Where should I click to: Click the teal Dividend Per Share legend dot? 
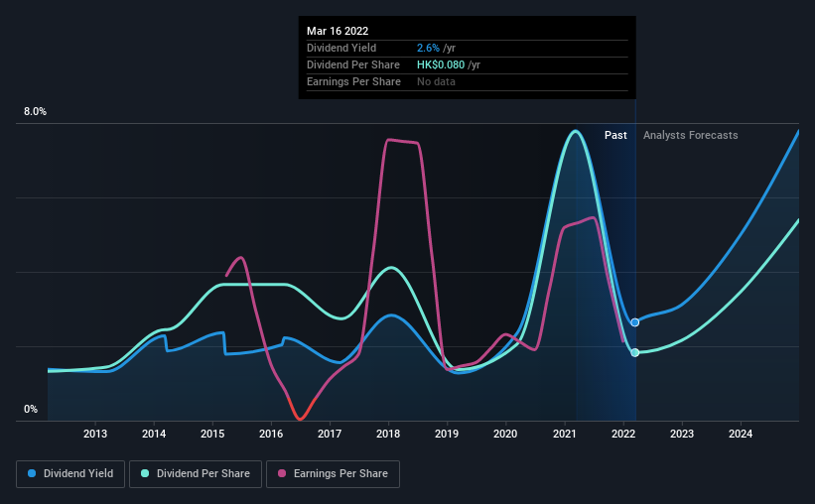(145, 473)
